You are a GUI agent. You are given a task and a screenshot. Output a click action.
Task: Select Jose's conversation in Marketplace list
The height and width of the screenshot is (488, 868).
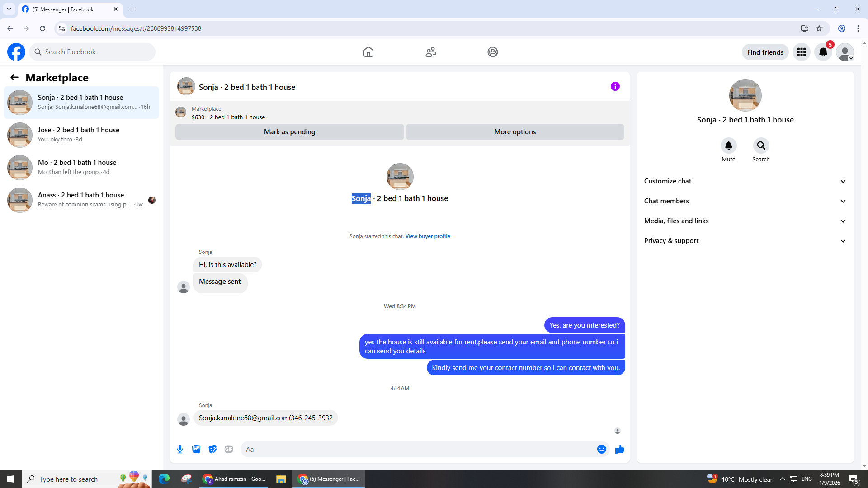81,135
